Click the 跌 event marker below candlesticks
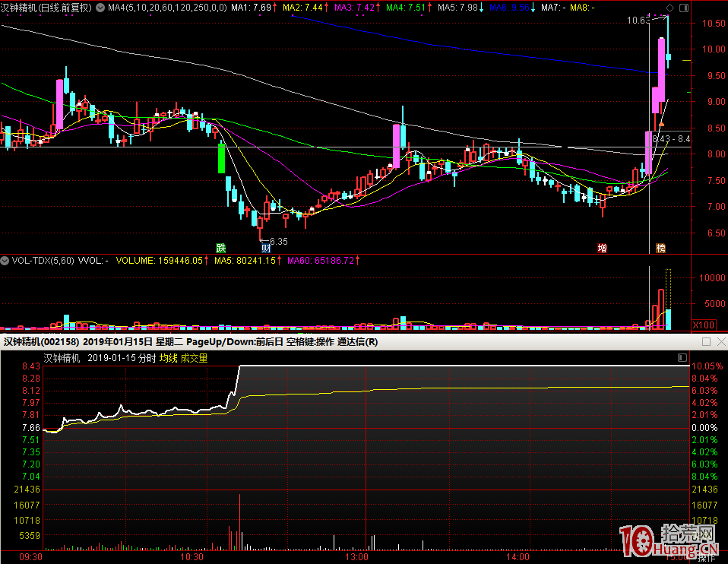 [220, 248]
